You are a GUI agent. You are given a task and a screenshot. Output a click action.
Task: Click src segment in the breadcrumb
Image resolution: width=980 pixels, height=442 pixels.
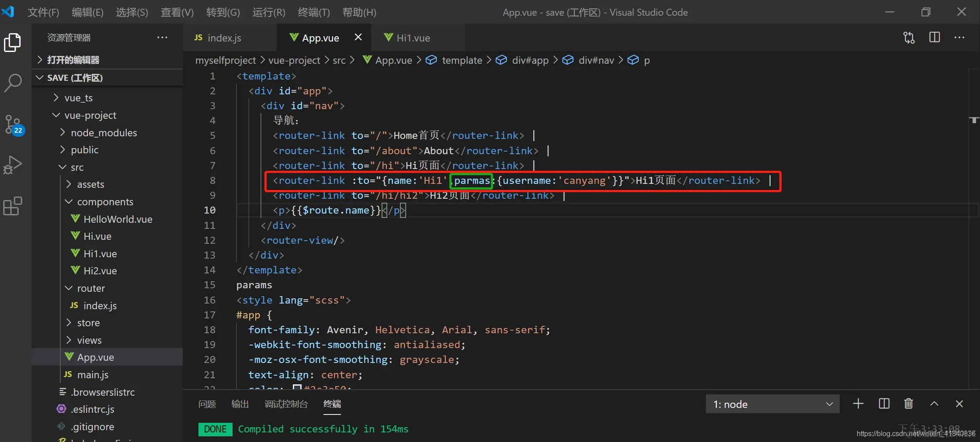(339, 60)
